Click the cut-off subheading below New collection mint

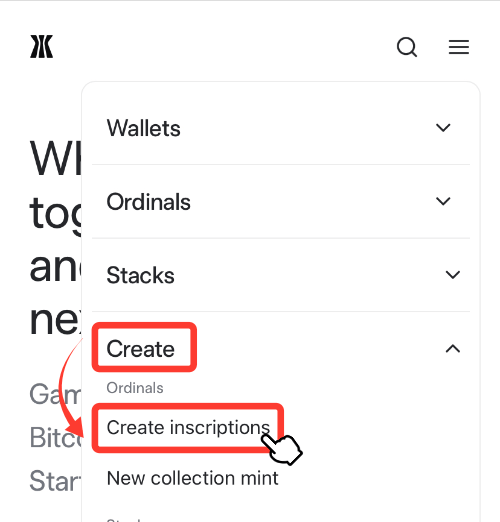[124, 519]
